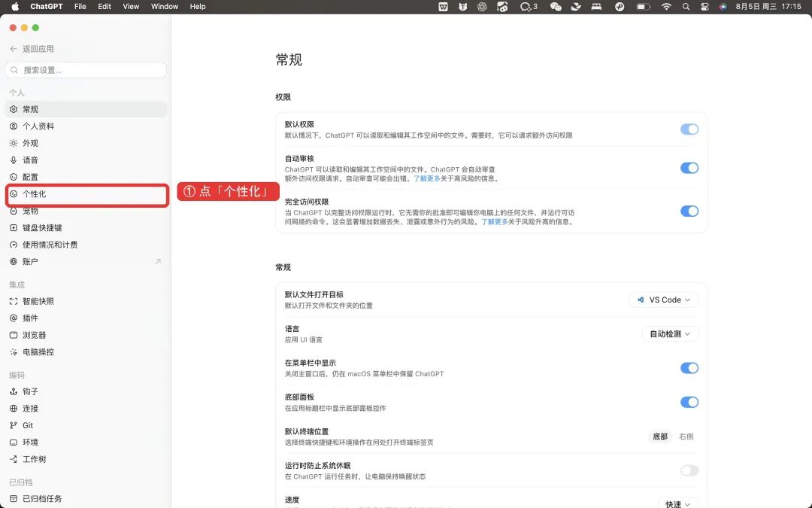
Task: Disable the 完全访问权限 switch
Action: coord(689,211)
